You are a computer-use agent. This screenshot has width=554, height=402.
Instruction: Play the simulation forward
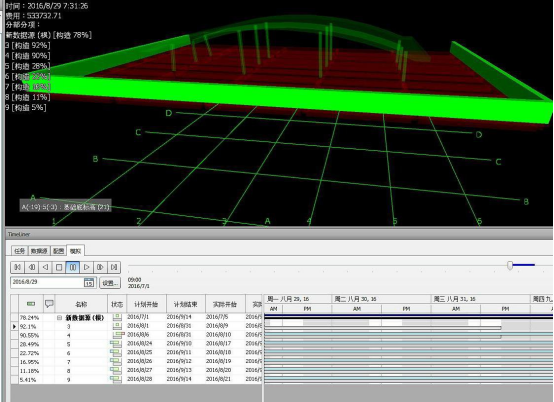tap(87, 267)
